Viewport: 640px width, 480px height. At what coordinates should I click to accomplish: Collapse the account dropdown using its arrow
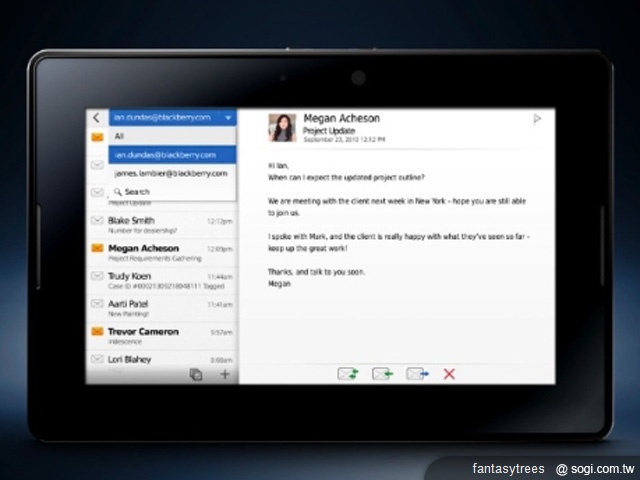pos(227,117)
